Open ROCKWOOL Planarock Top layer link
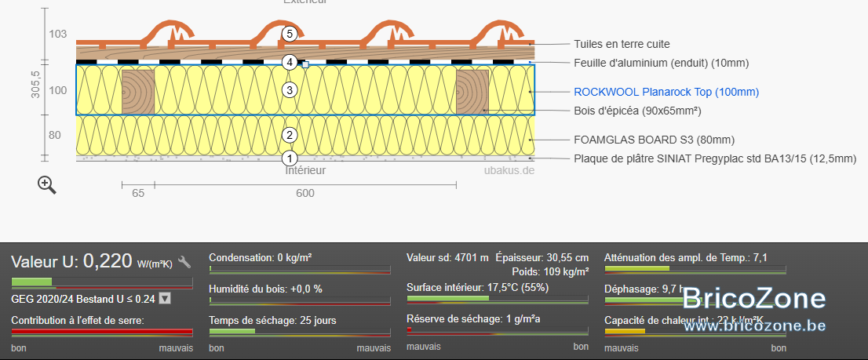 [666, 93]
